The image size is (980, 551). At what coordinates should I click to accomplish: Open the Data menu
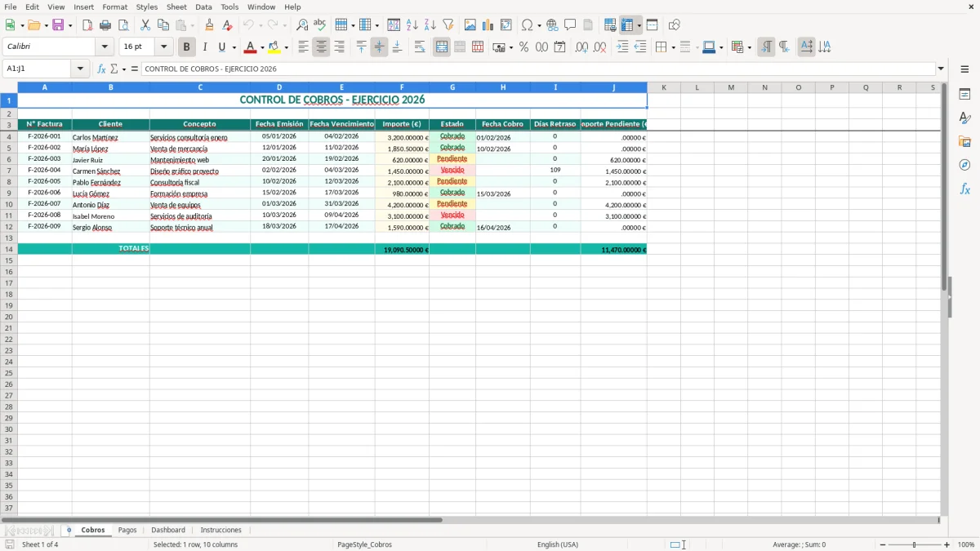click(203, 7)
